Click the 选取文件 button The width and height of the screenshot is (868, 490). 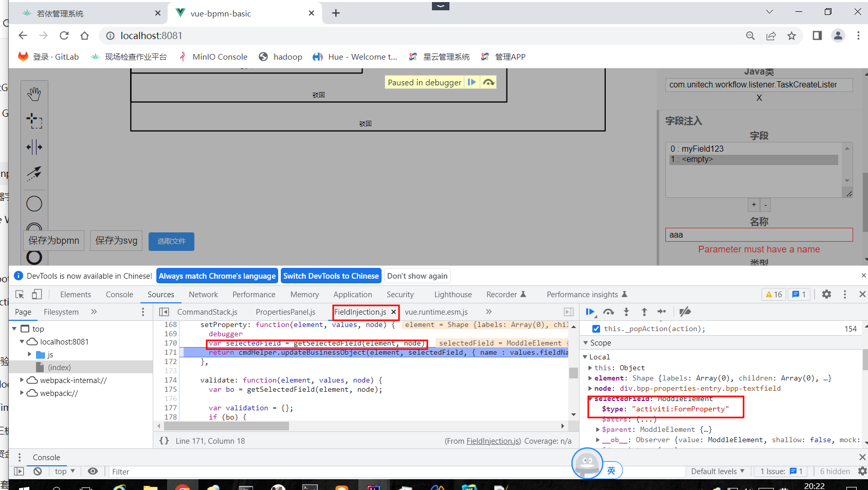171,241
